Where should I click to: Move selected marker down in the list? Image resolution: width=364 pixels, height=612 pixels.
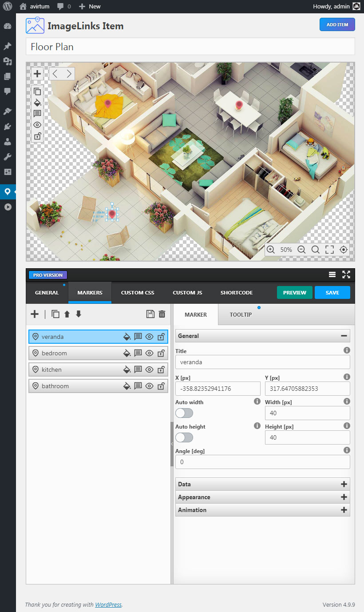(79, 314)
